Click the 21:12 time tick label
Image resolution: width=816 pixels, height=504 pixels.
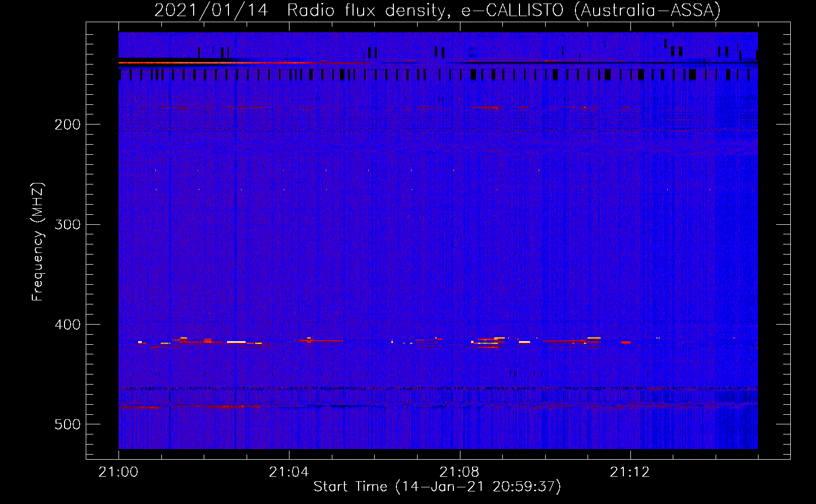[630, 472]
